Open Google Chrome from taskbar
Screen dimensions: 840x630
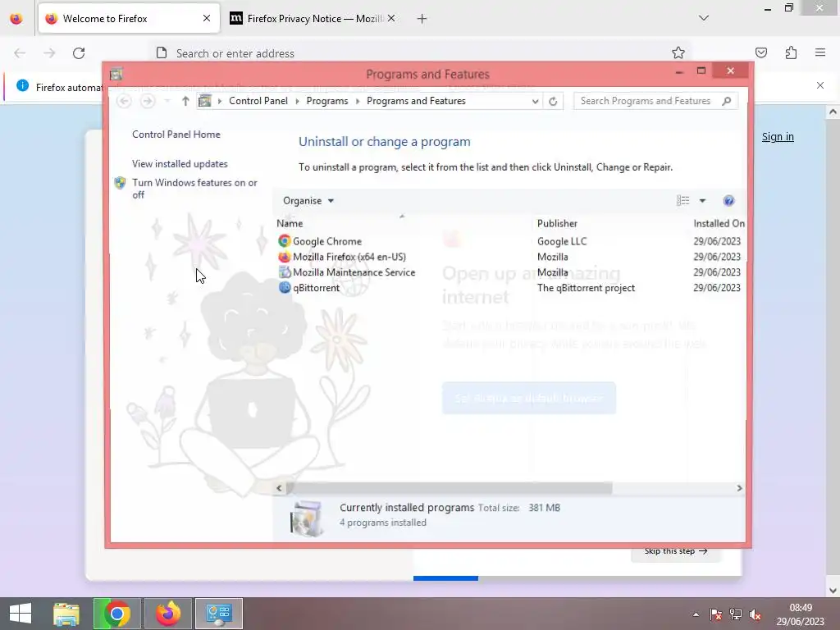[117, 614]
